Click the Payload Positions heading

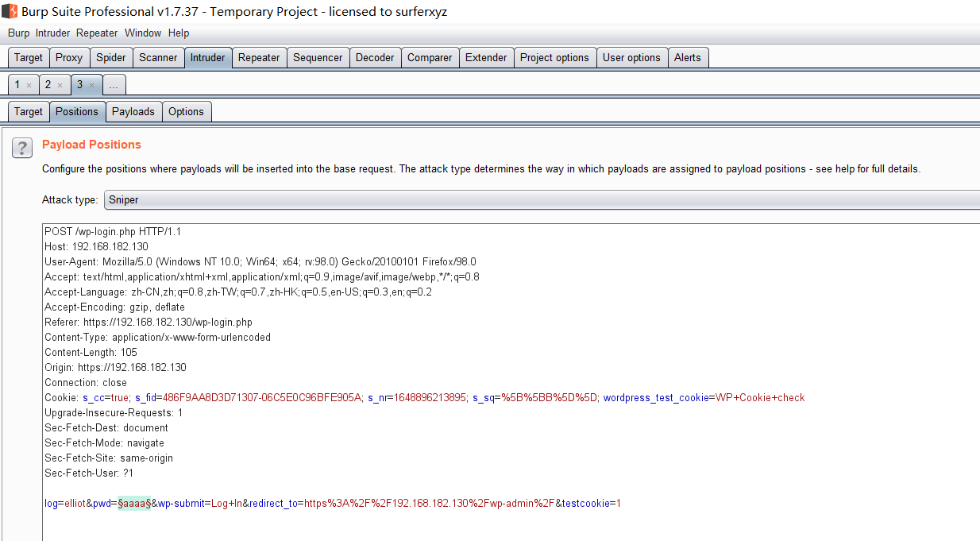[91, 145]
